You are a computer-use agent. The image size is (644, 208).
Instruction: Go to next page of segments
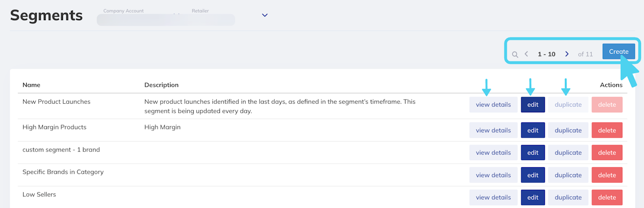pyautogui.click(x=567, y=54)
